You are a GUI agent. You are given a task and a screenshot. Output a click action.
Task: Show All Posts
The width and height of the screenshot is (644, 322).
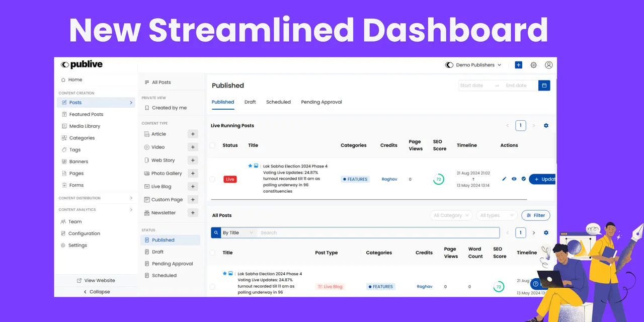point(161,83)
